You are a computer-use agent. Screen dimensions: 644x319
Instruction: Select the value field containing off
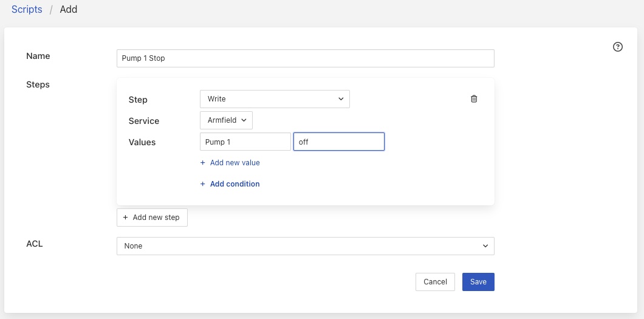coord(338,142)
